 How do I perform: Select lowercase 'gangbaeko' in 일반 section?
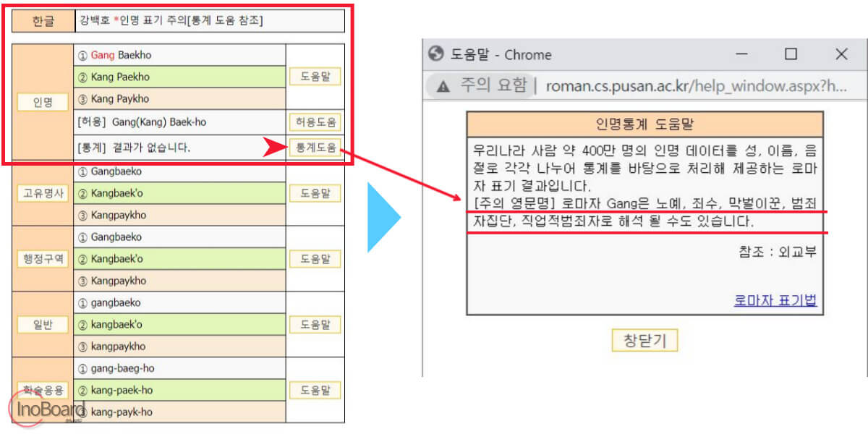[x=180, y=302]
